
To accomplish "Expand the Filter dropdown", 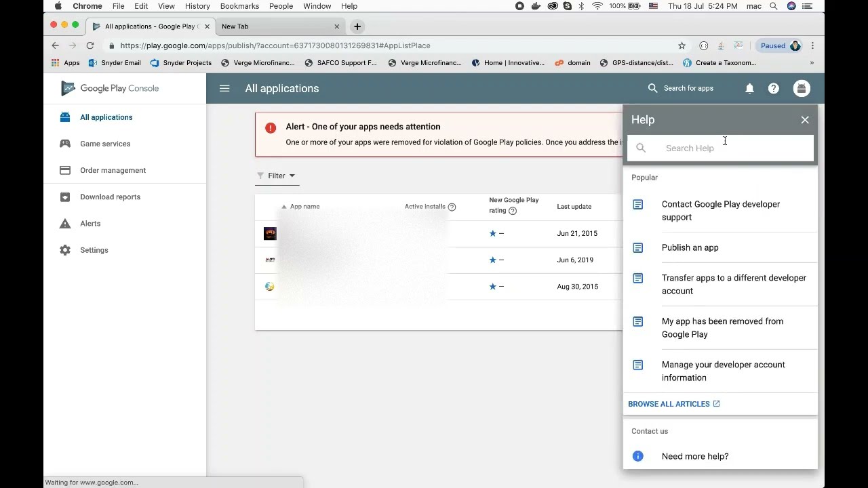I will pos(276,176).
